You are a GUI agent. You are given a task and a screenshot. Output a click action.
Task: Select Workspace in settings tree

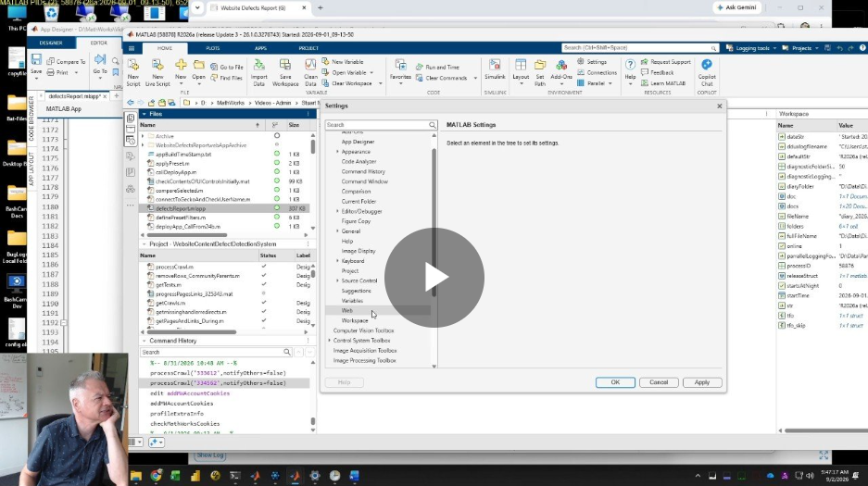[355, 320]
